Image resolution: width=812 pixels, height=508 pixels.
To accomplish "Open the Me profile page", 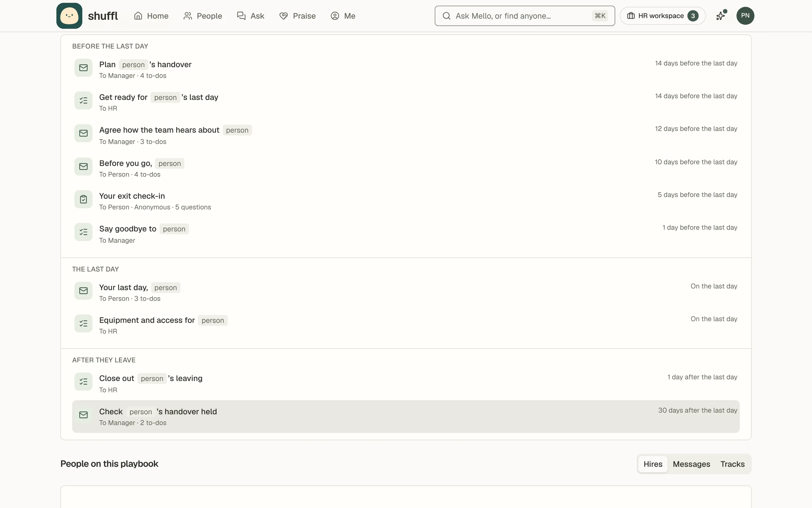I will [343, 16].
